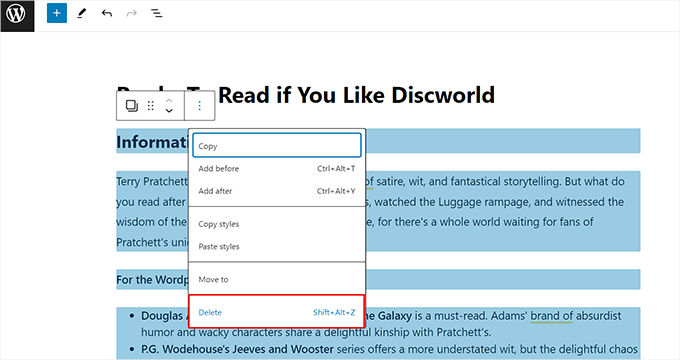Move blocks up with the up chevron

pyautogui.click(x=169, y=101)
